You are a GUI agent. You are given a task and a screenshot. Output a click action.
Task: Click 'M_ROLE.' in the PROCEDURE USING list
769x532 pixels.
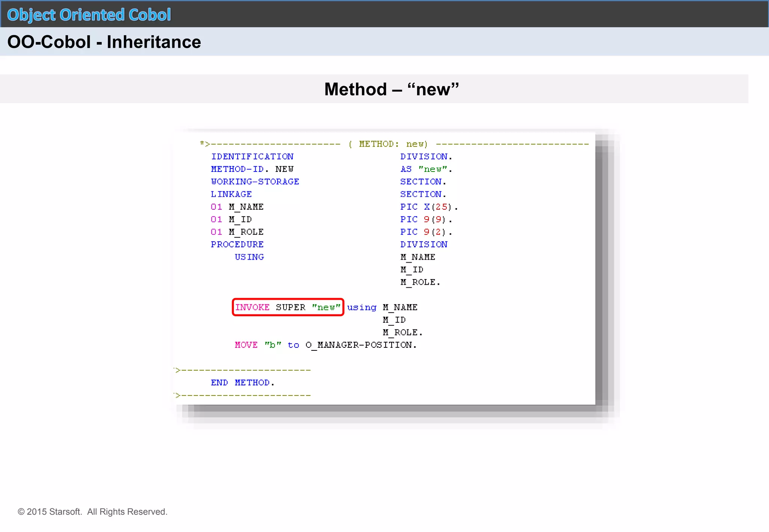[x=420, y=282]
